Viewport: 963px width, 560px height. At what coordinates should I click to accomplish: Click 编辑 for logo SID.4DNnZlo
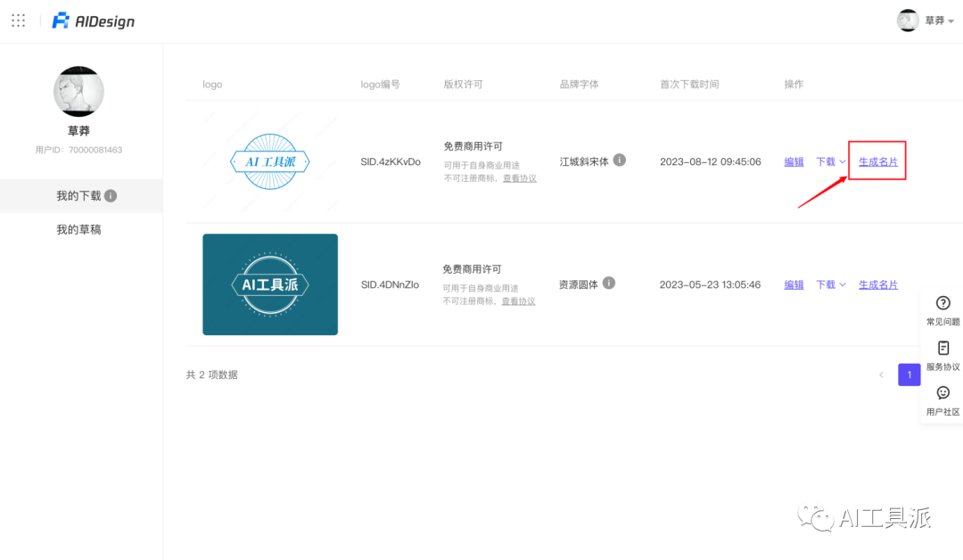794,284
